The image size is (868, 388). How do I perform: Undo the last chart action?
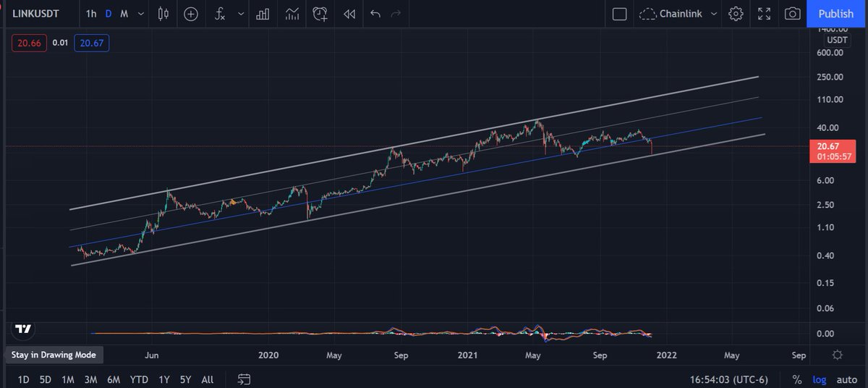pyautogui.click(x=375, y=14)
